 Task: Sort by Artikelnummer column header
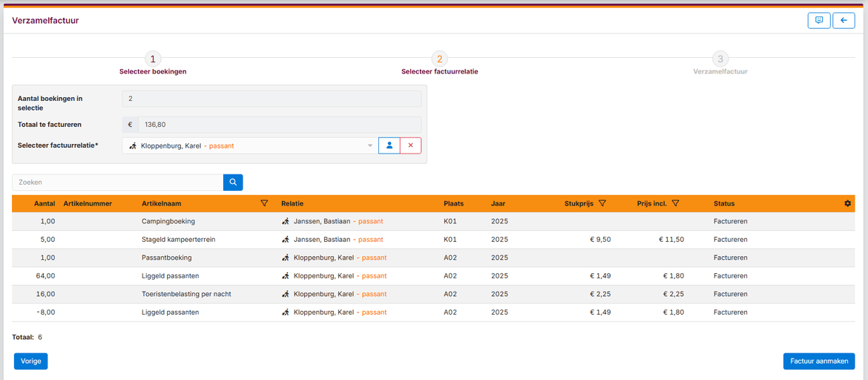(x=88, y=203)
